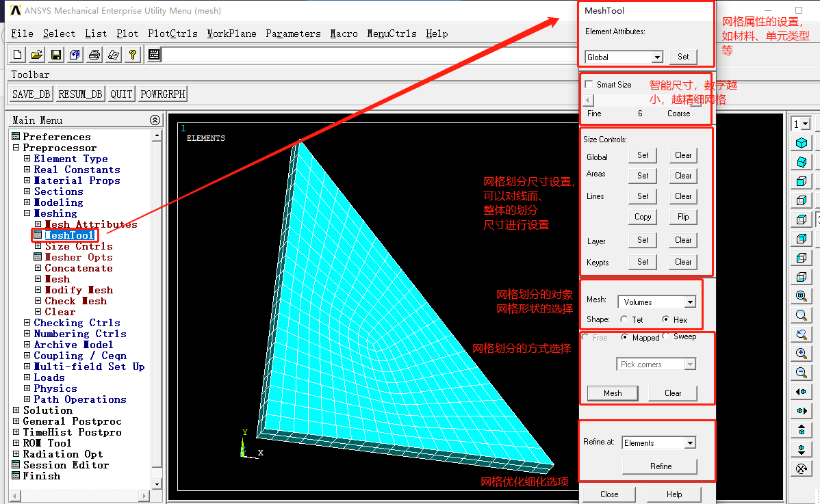The height and width of the screenshot is (504, 820).
Task: Enable the Smart Size checkbox
Action: pos(587,85)
